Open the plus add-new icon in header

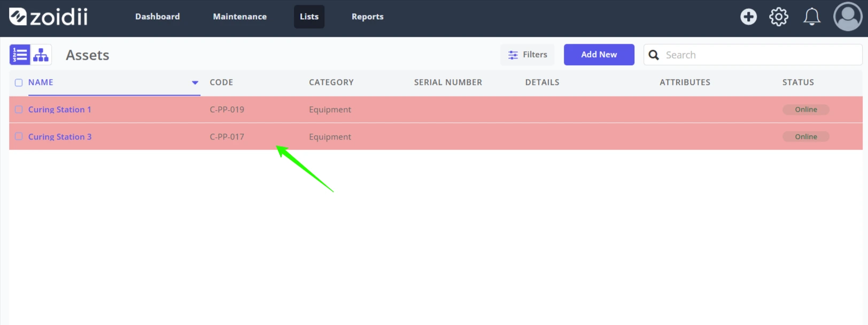click(x=748, y=17)
